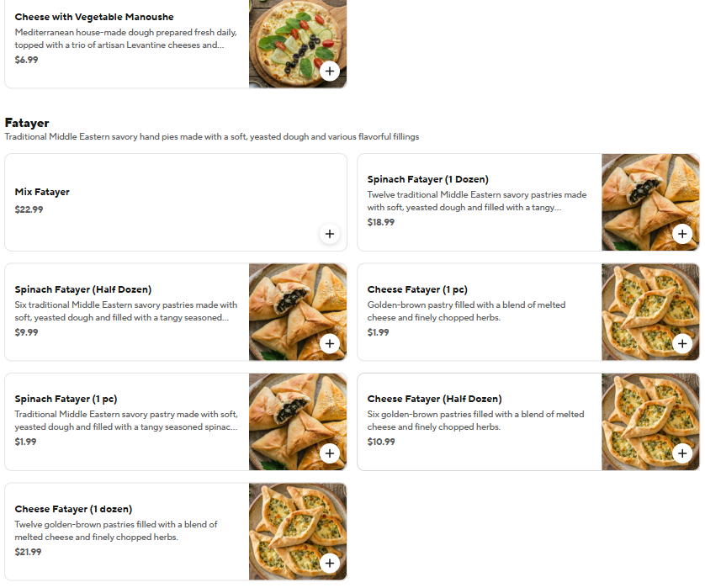
Task: Add Mix Fatayer using plus button
Action: pos(330,234)
